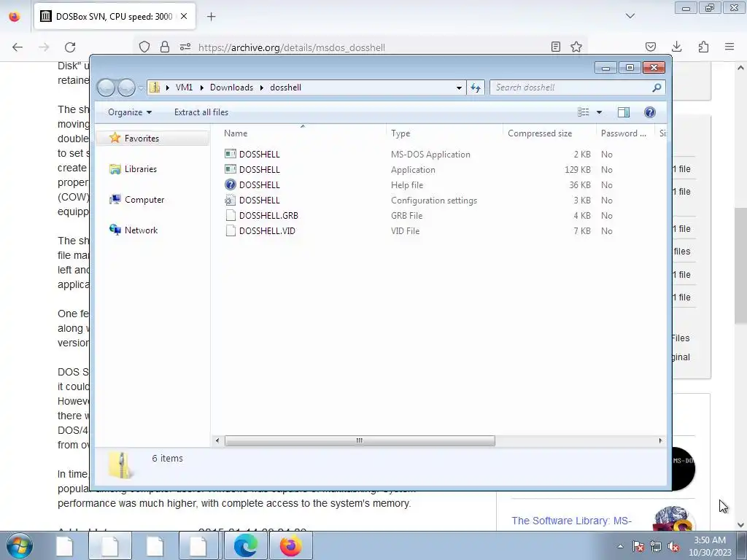
Task: Open the Firefox list all tabs dropdown
Action: [x=630, y=16]
